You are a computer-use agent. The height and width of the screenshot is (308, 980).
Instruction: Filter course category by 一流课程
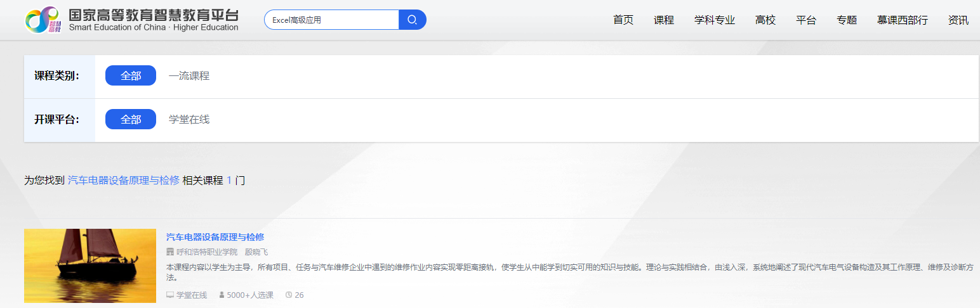coord(189,76)
